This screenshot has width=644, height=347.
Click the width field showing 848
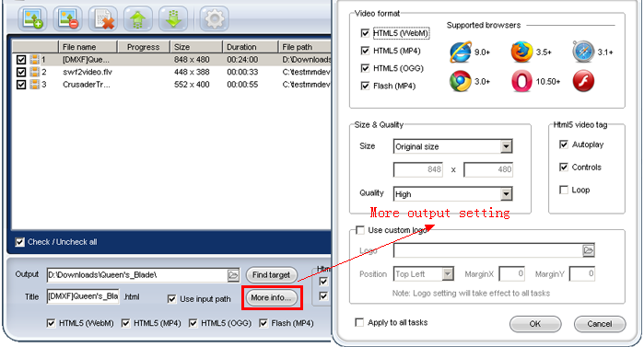[418, 169]
